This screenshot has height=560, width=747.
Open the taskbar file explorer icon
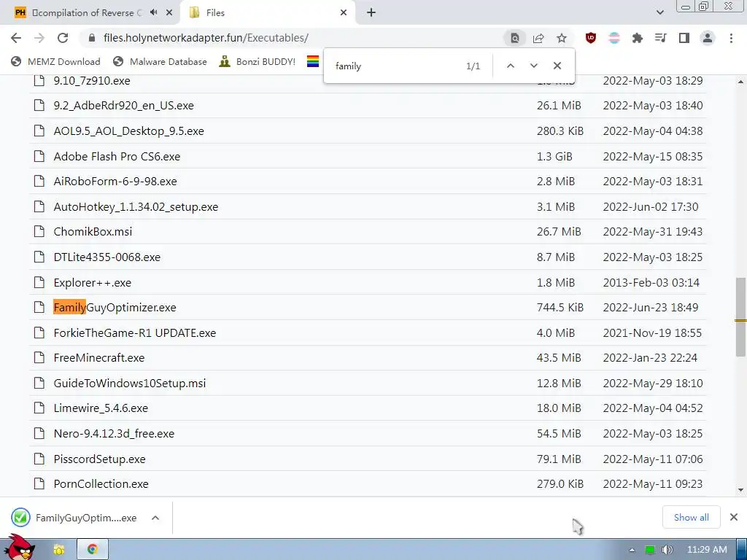click(x=59, y=550)
